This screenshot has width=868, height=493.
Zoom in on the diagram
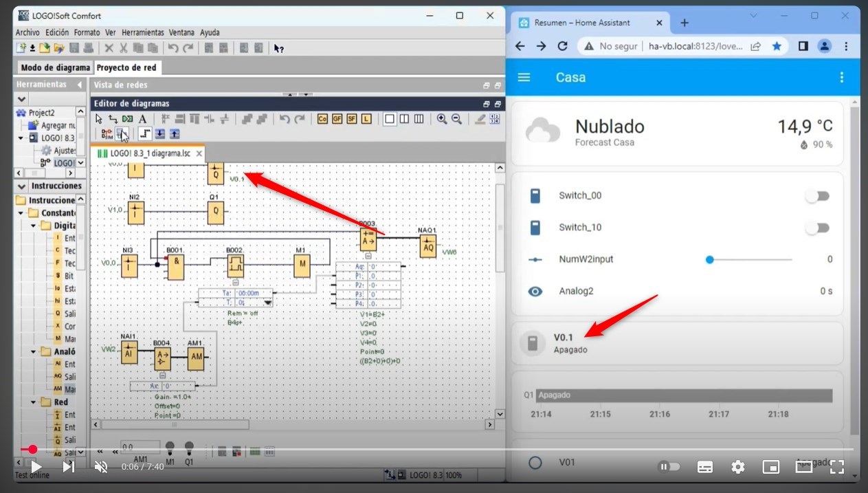click(x=442, y=119)
